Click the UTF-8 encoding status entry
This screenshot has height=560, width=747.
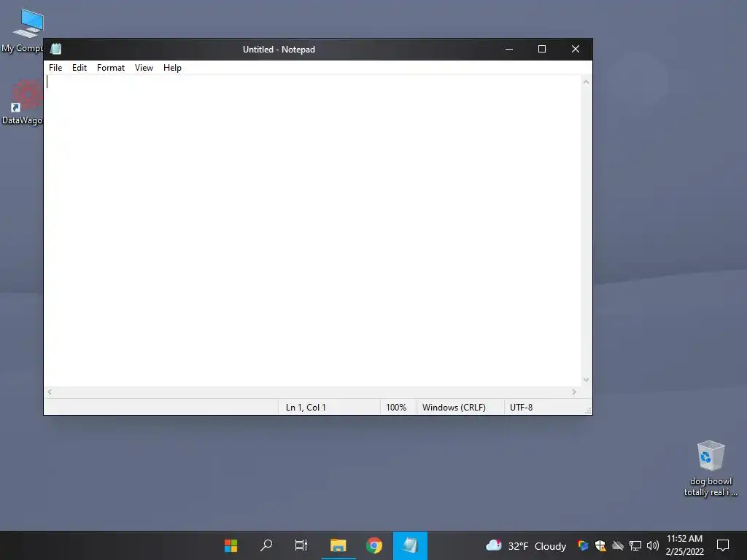click(x=521, y=408)
